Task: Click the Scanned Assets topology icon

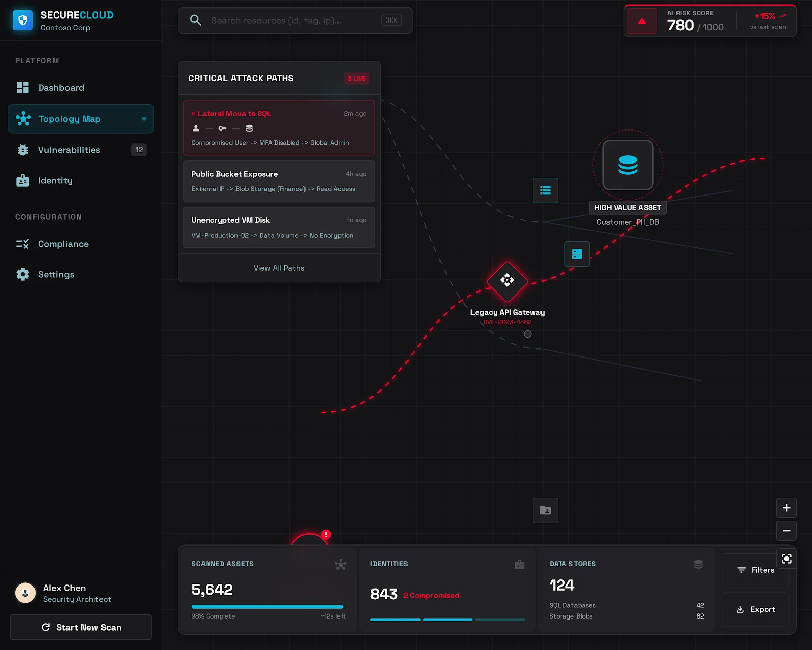Action: pyautogui.click(x=341, y=564)
